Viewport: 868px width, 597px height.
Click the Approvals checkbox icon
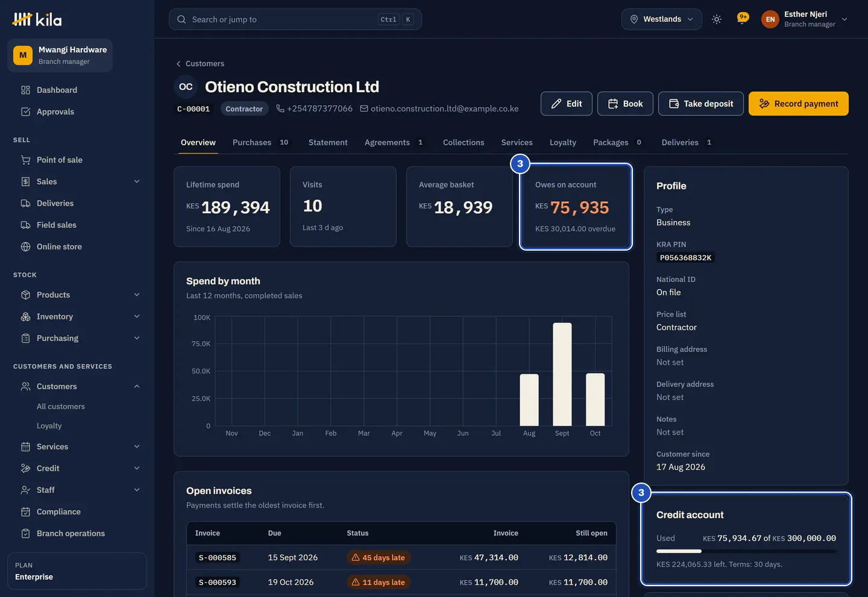click(25, 111)
